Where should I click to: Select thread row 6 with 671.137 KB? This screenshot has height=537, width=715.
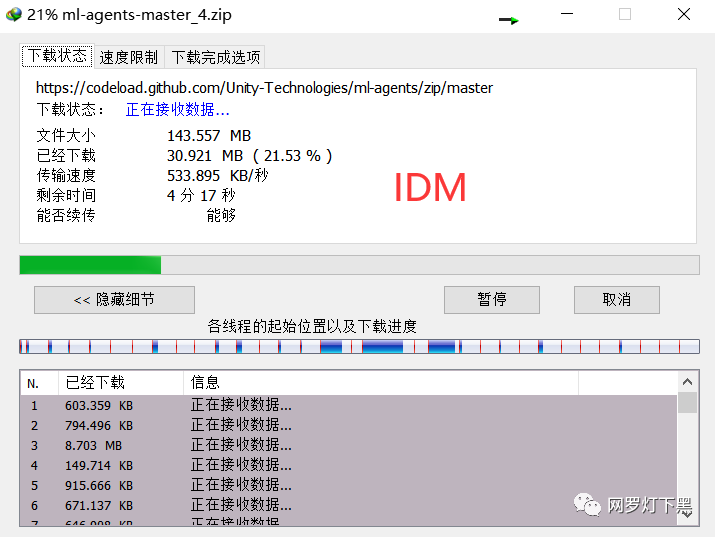coord(349,506)
